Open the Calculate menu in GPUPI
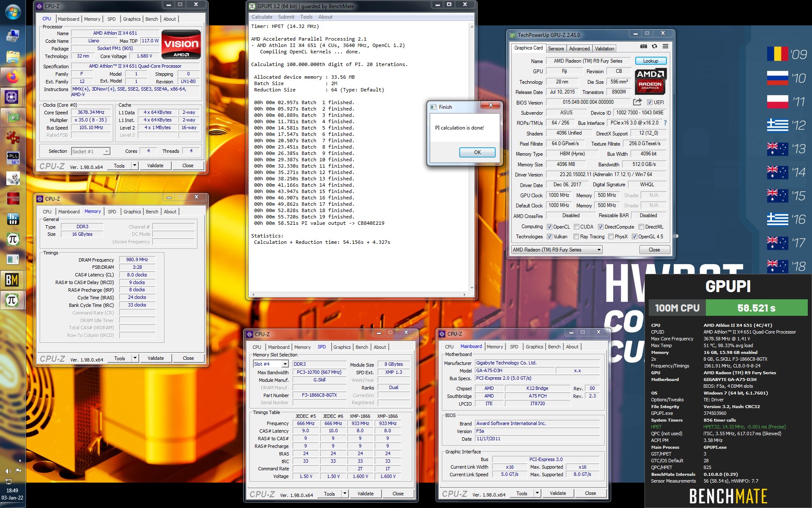812x508 pixels. pos(262,17)
